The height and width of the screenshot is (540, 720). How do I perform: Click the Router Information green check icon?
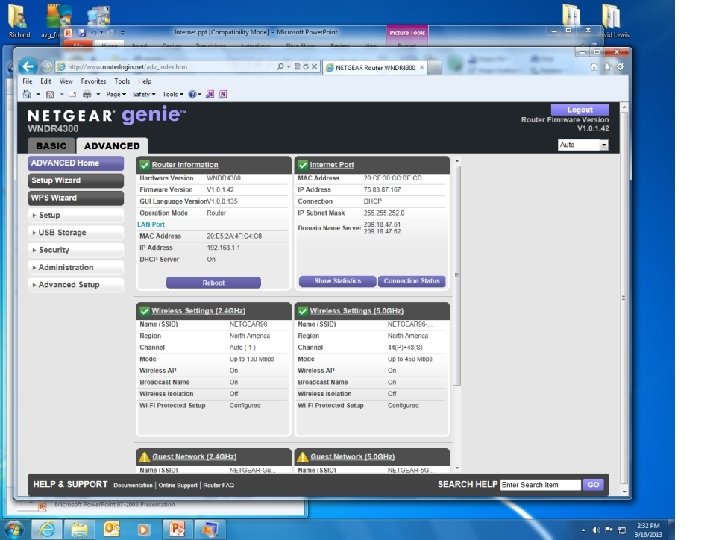144,165
